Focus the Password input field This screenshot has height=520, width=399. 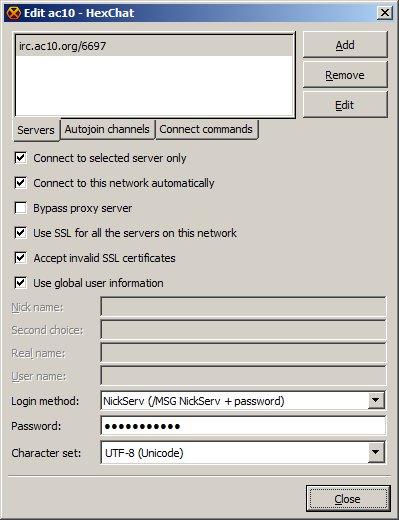point(243,426)
